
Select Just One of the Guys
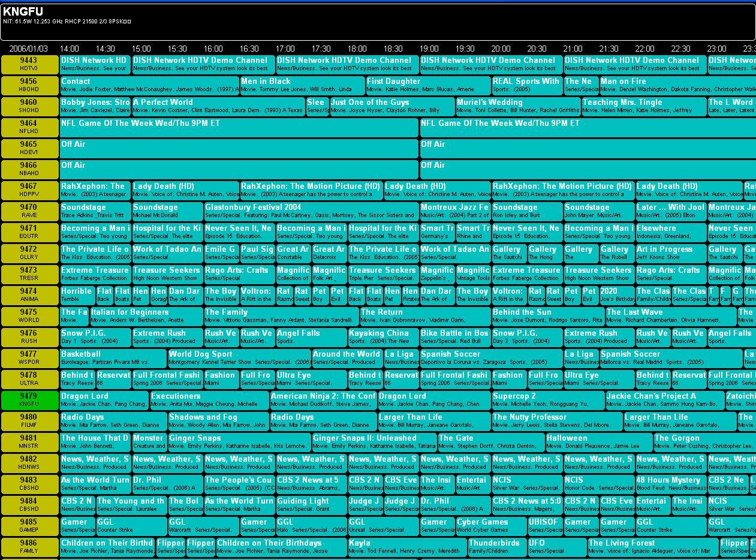pos(392,106)
